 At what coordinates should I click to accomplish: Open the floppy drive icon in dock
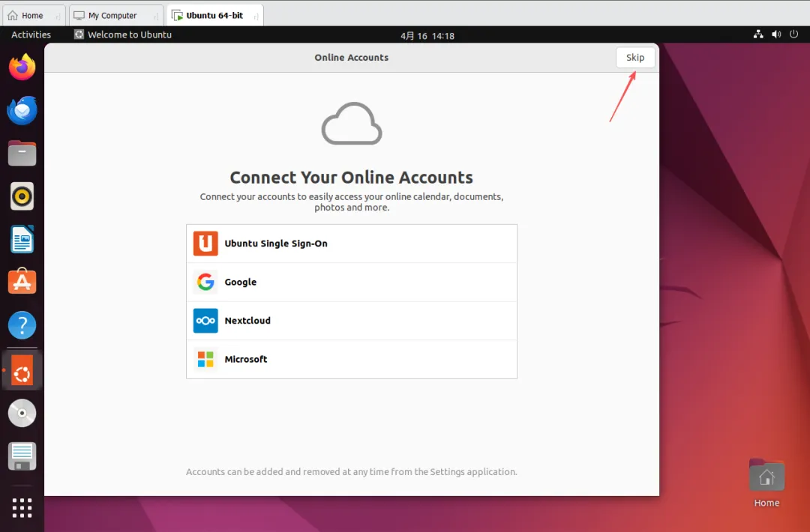[x=22, y=456]
